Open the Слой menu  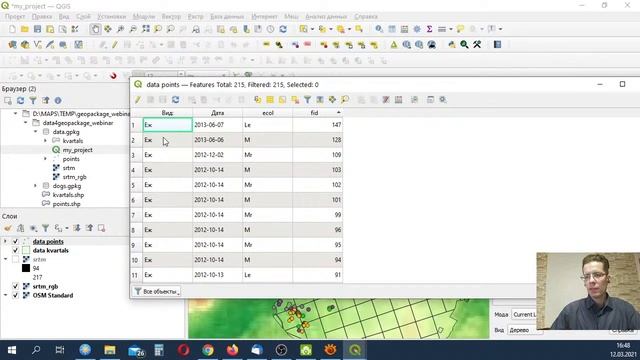point(83,17)
